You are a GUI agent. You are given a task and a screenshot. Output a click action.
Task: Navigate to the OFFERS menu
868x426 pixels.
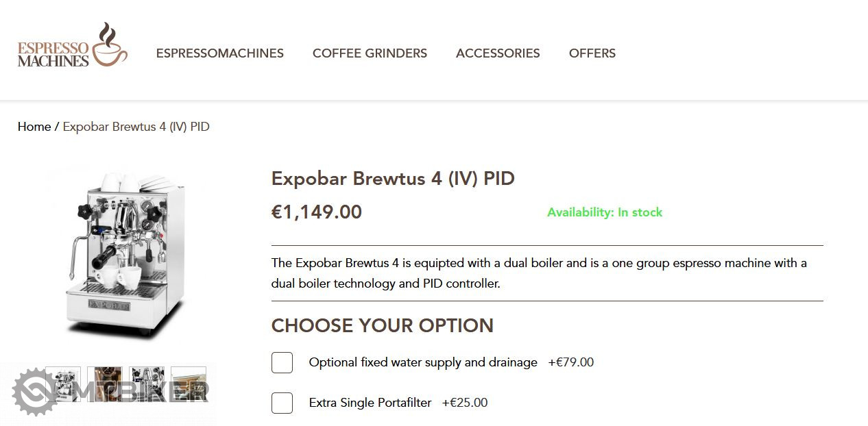pos(592,53)
